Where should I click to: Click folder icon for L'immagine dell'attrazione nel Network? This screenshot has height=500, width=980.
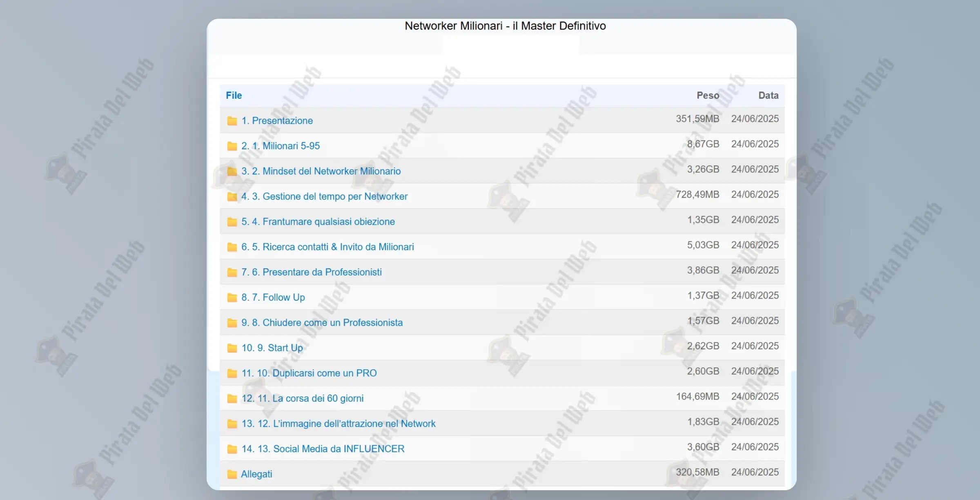point(232,424)
